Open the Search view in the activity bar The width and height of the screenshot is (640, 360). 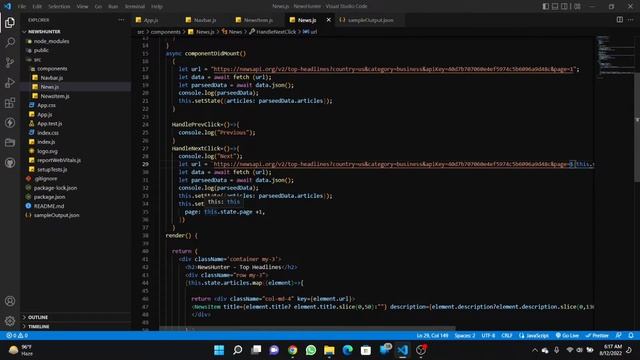10,42
